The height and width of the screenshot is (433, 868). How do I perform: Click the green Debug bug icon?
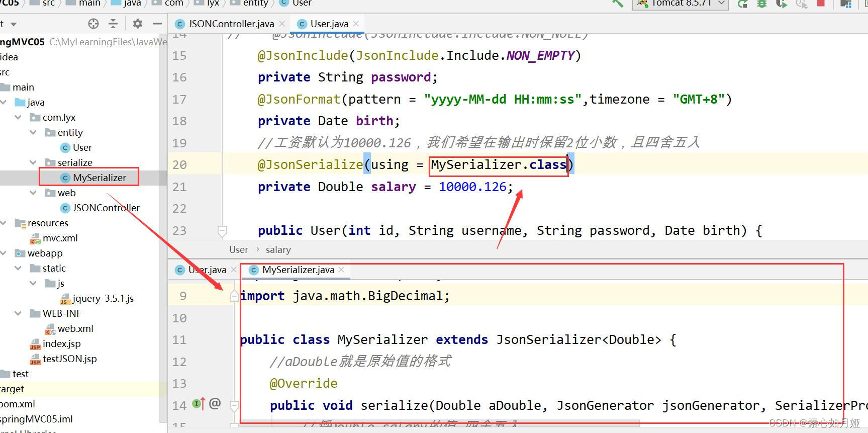click(762, 4)
